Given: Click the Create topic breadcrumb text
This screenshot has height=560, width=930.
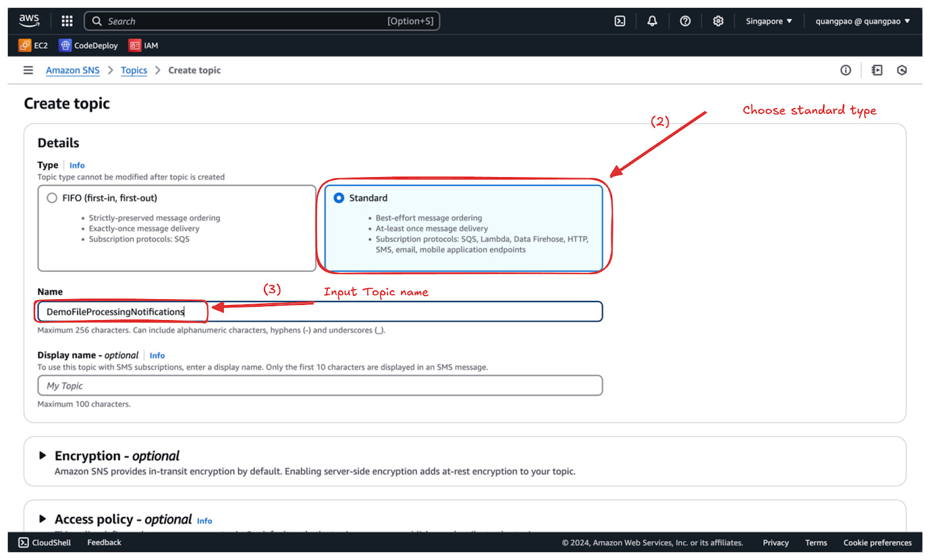Looking at the screenshot, I should click(195, 70).
